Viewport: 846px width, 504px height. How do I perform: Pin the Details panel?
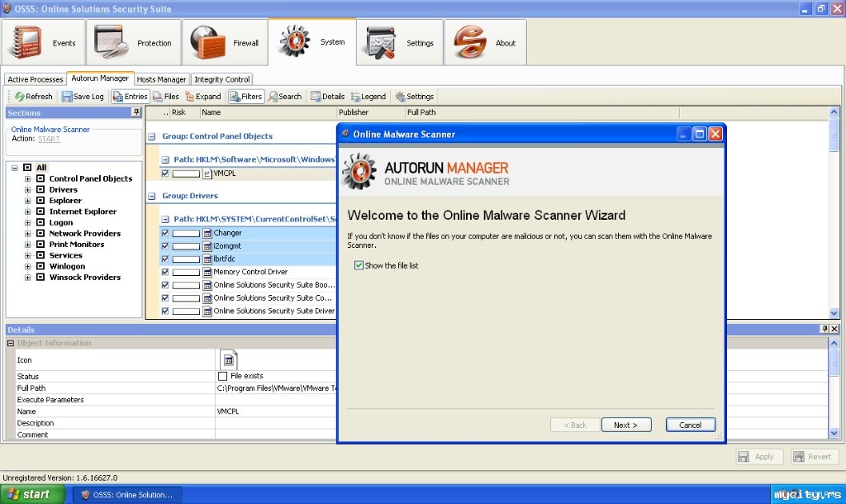coord(825,329)
